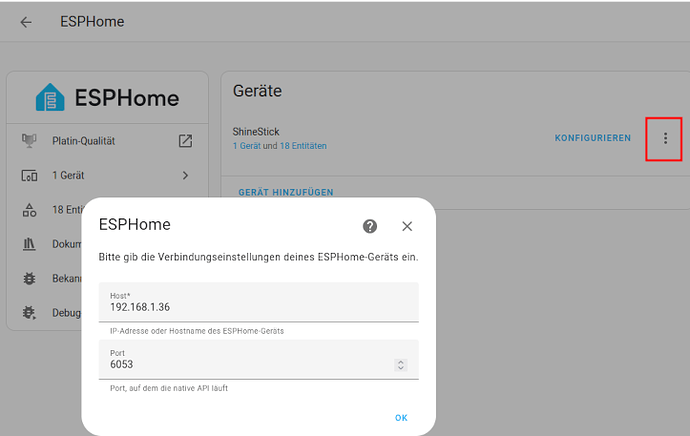Open external link icon for Platin-Qualität

point(185,141)
